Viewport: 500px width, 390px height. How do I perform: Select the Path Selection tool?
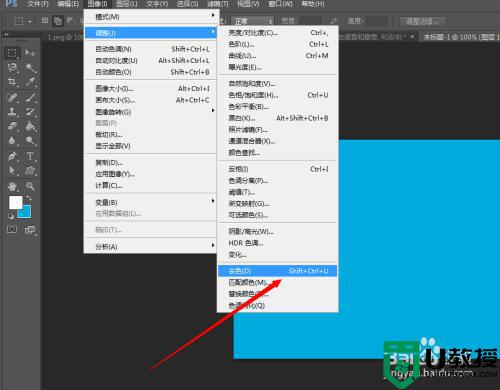12,170
